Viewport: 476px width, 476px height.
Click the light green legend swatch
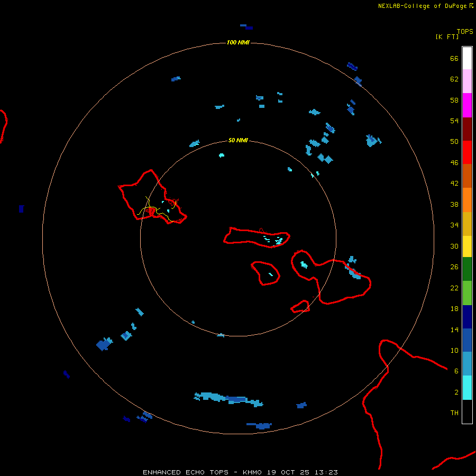point(467,293)
